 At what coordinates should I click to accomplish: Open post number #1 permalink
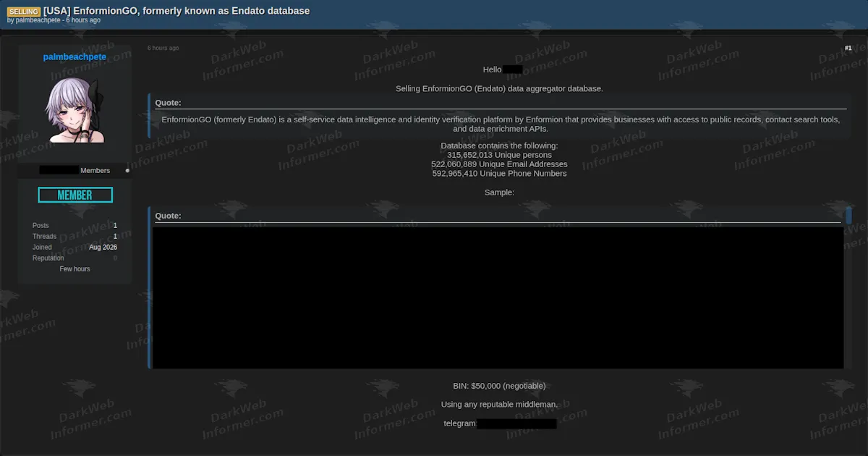coord(848,48)
